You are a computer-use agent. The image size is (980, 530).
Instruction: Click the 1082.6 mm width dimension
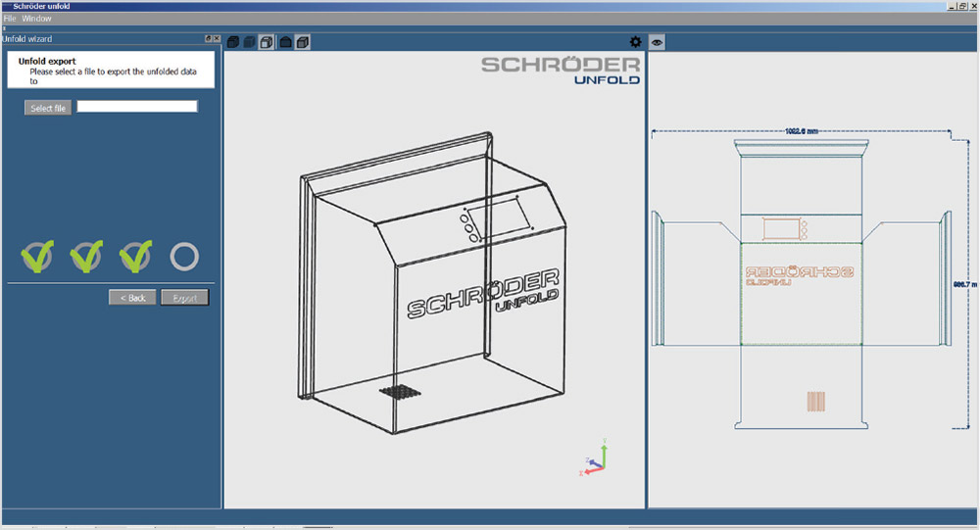802,131
